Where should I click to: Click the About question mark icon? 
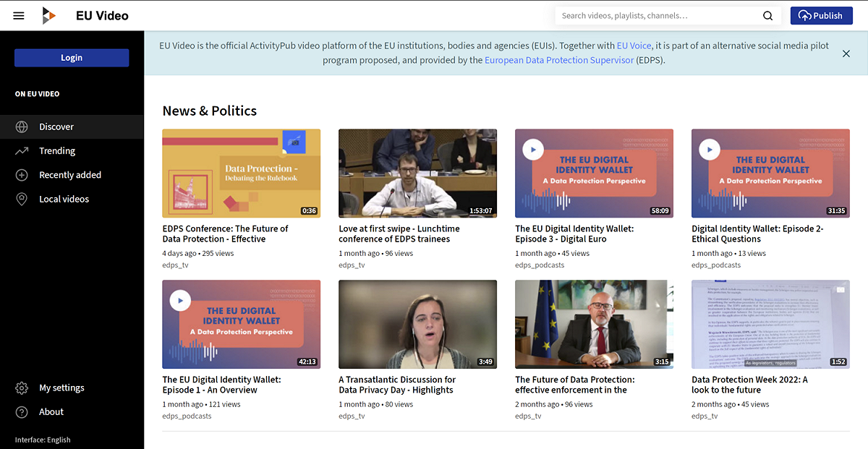(x=22, y=412)
